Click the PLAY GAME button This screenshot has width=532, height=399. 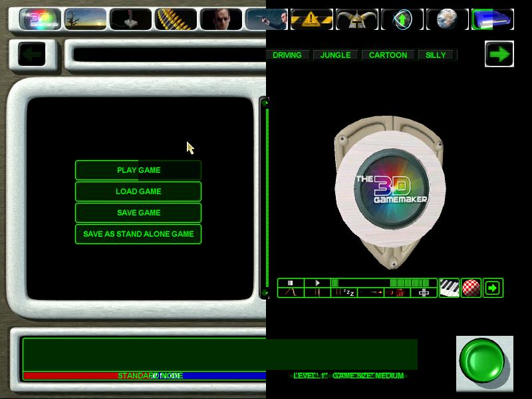(138, 170)
